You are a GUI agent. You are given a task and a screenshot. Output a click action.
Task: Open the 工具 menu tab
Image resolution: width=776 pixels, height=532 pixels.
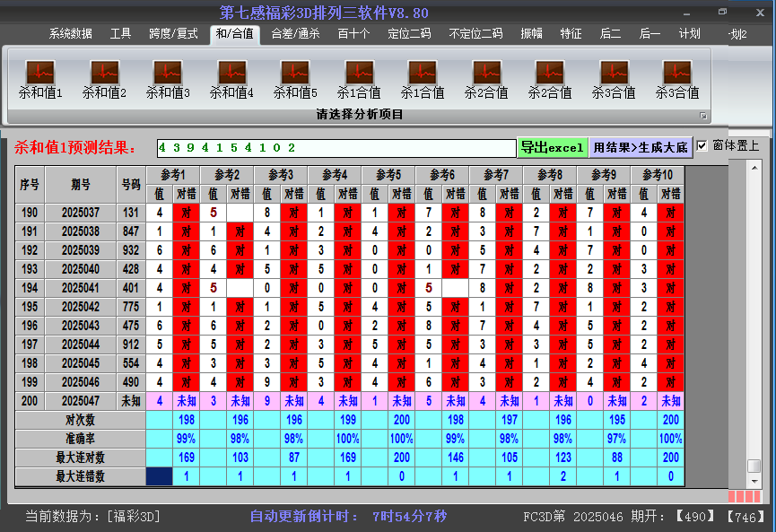[120, 34]
